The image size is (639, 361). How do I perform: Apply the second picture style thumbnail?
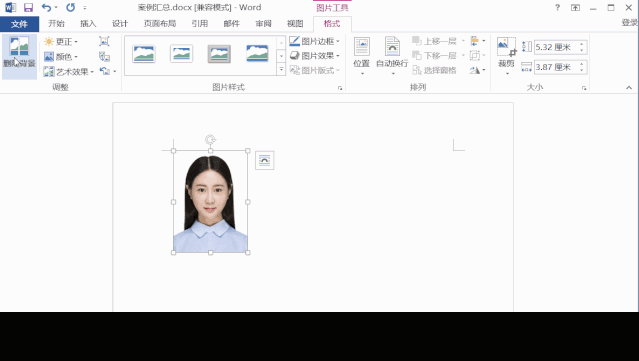181,54
